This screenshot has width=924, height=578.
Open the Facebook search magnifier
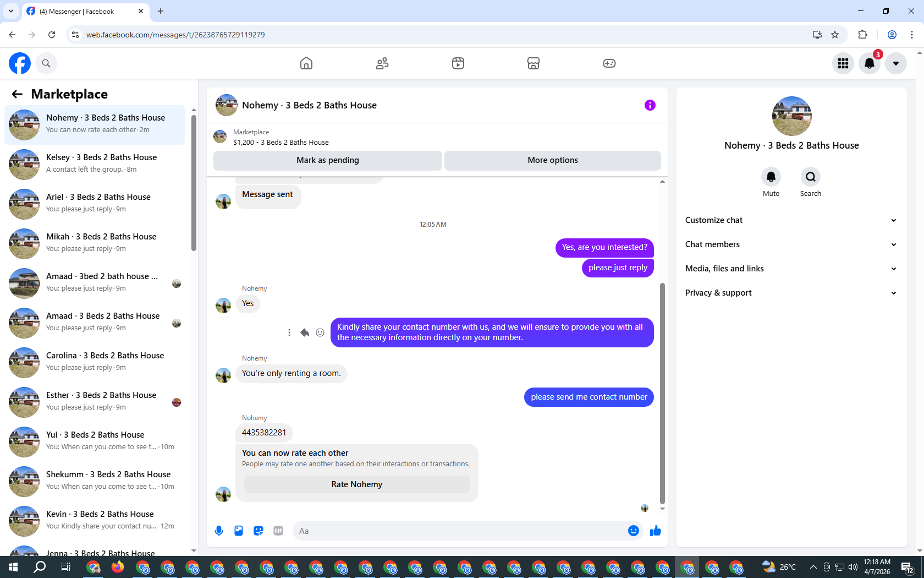pyautogui.click(x=46, y=63)
